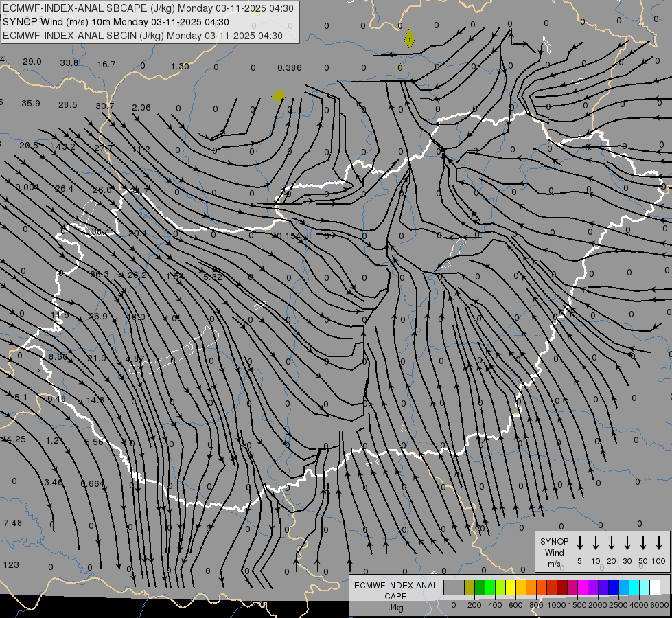
Task: Click the grid value 43.2
Action: click(66, 147)
